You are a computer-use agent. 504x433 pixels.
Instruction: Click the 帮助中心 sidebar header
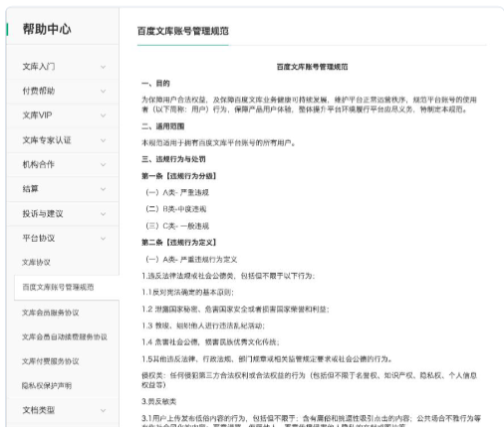pyautogui.click(x=47, y=29)
